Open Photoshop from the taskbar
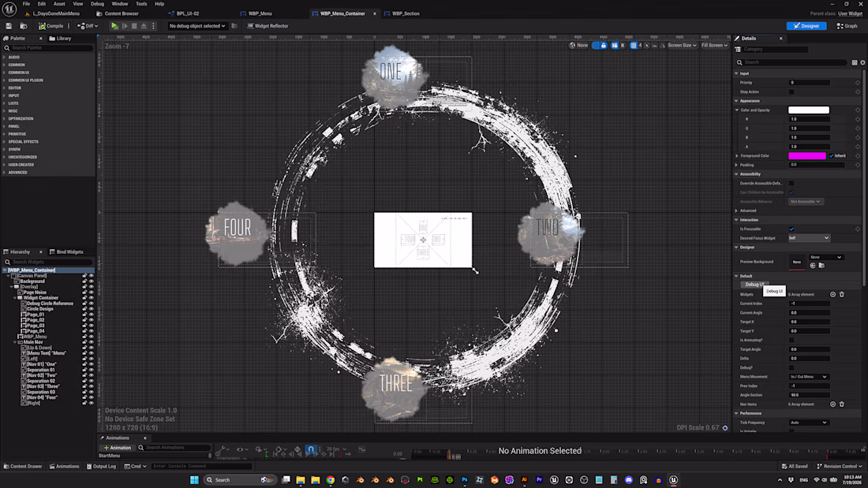The width and height of the screenshot is (868, 488). (x=465, y=479)
